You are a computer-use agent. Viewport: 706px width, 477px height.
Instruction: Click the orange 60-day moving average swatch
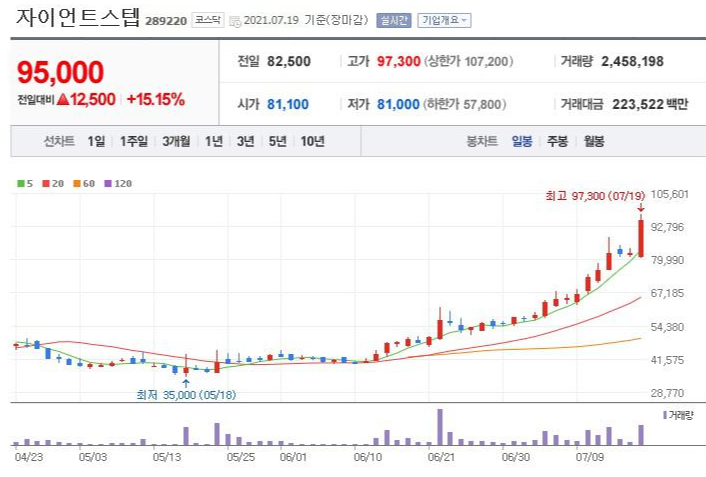pyautogui.click(x=77, y=183)
